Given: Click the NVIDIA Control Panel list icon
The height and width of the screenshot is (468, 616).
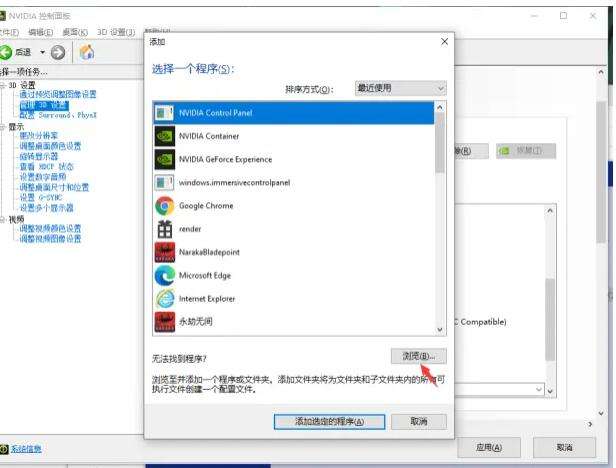Looking at the screenshot, I should (x=165, y=113).
